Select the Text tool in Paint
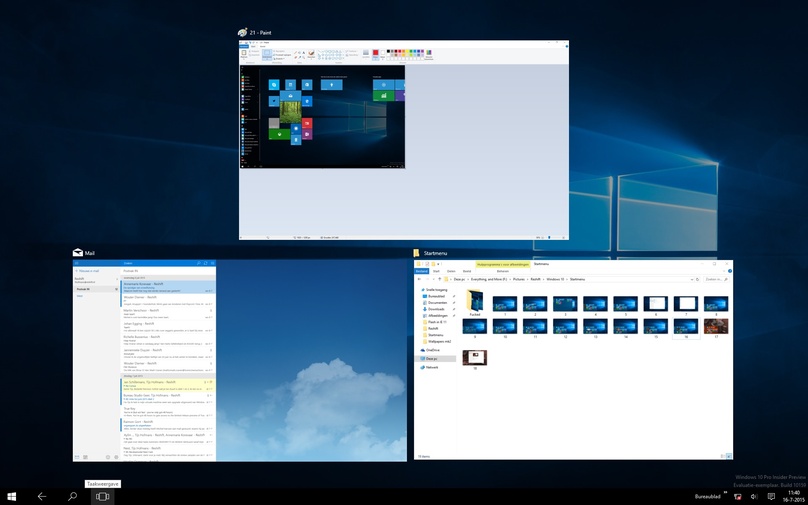The height and width of the screenshot is (505, 808). [x=304, y=53]
